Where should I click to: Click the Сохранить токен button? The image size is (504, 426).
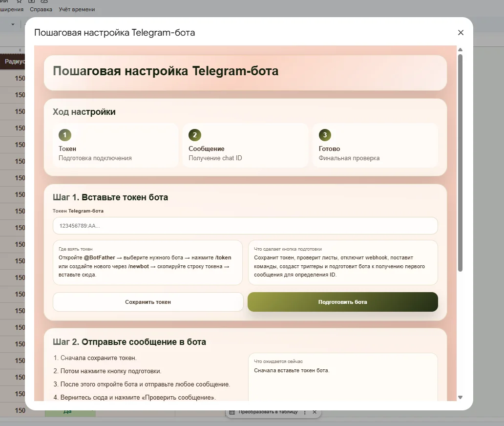148,302
